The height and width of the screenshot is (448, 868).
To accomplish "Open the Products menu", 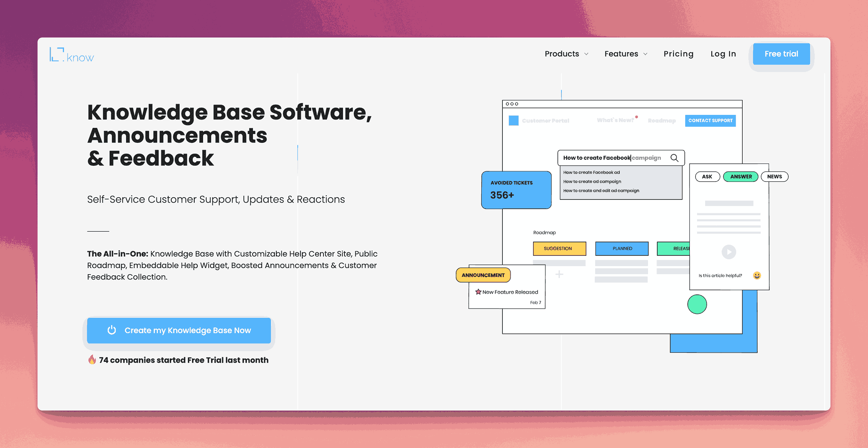I will click(562, 54).
